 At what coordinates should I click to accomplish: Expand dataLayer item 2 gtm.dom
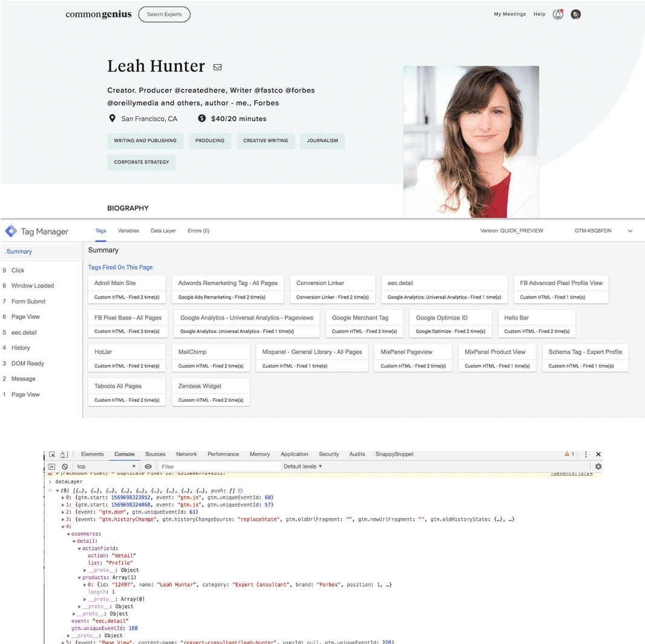(63, 512)
